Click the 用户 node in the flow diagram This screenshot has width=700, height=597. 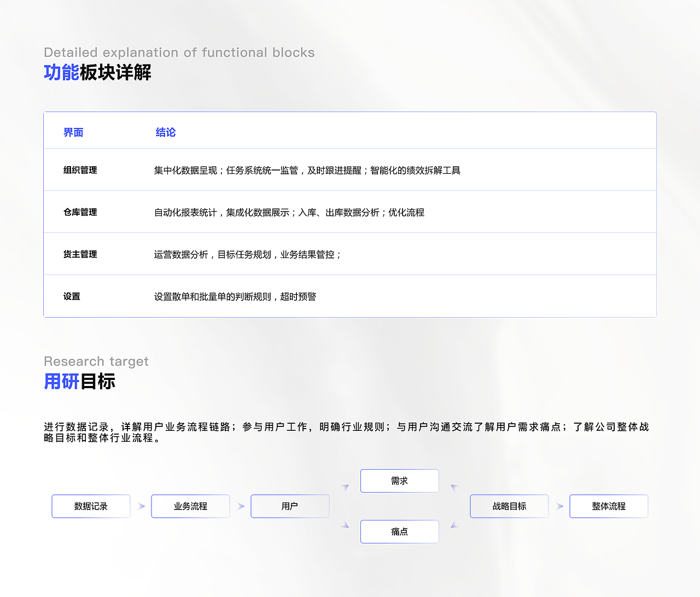(290, 506)
